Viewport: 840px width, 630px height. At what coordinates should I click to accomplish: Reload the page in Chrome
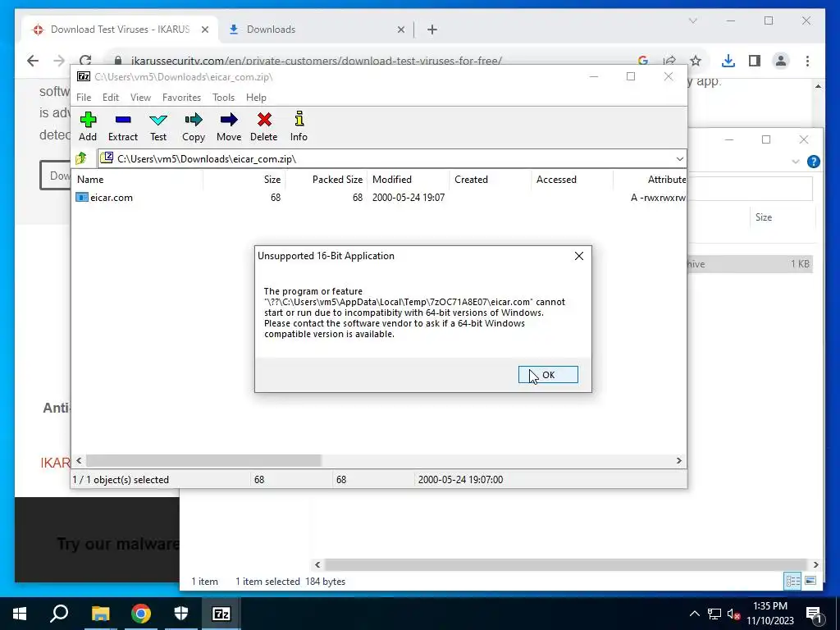pos(85,61)
